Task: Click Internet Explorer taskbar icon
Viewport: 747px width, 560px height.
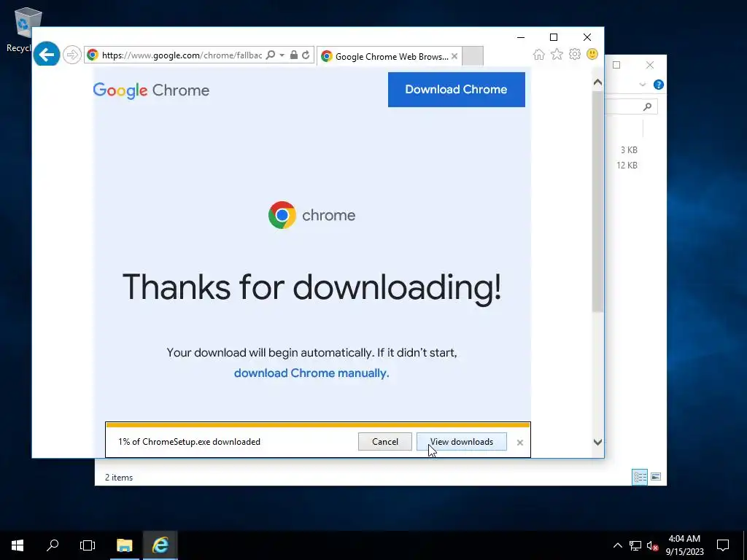Action: point(160,545)
